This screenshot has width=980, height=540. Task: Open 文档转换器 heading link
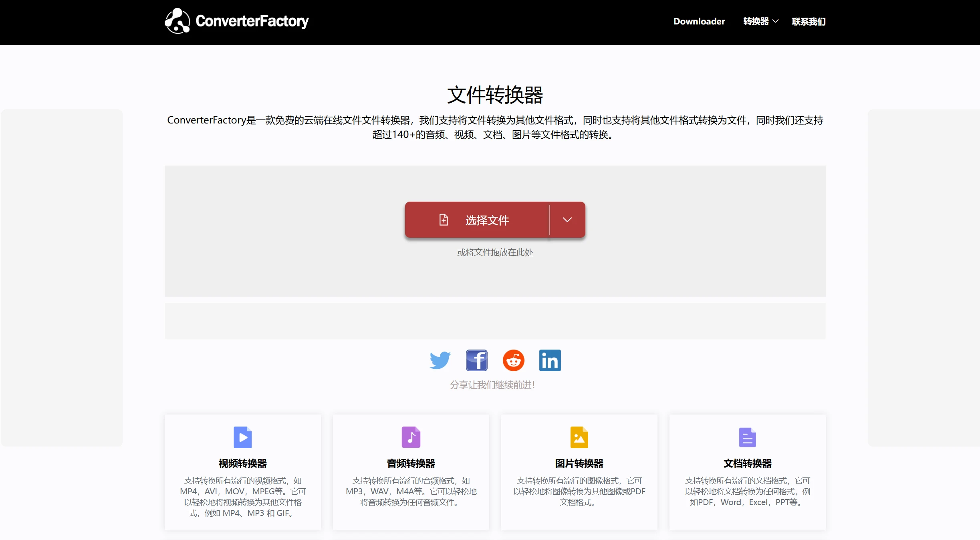pyautogui.click(x=748, y=463)
